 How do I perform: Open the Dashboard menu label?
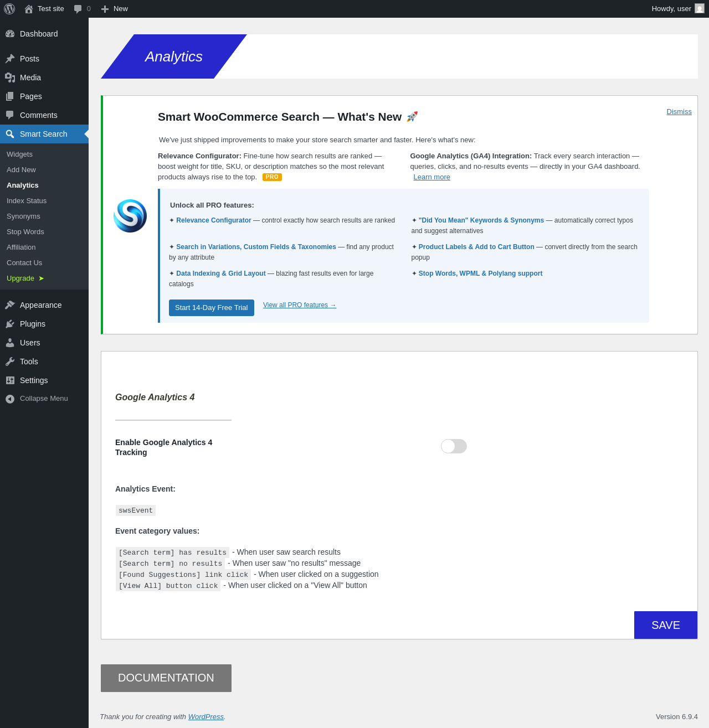39,34
